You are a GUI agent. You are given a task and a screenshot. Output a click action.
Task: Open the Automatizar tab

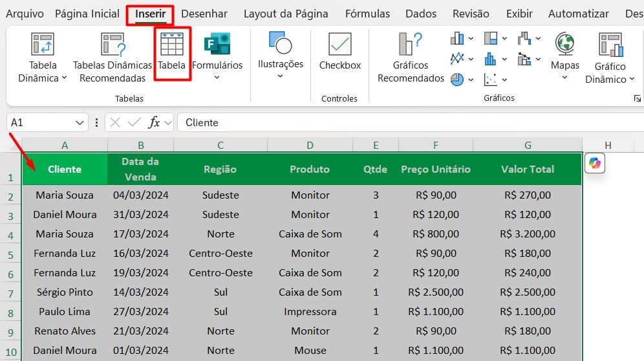coord(578,14)
